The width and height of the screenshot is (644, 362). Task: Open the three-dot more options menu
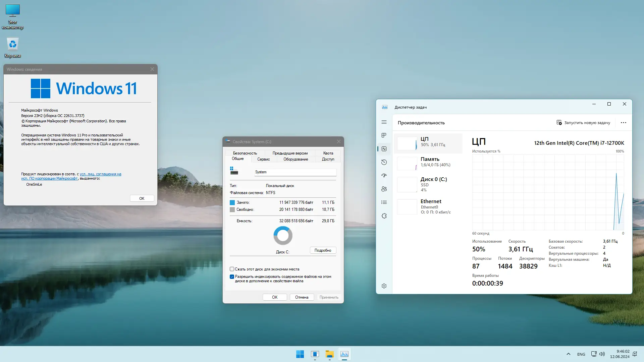coord(624,123)
